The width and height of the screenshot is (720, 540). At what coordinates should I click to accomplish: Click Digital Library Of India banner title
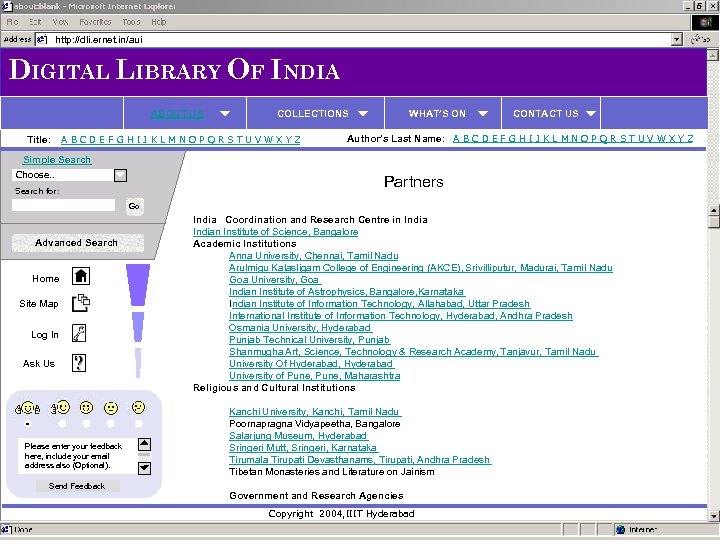point(174,69)
